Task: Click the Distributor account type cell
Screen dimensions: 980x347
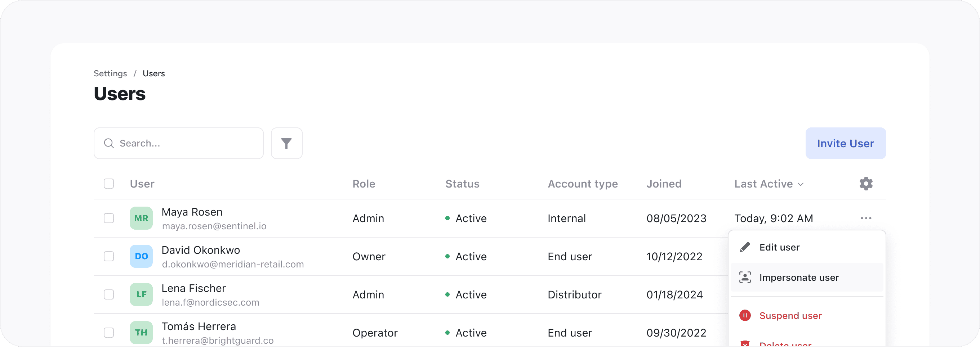Action: [574, 295]
